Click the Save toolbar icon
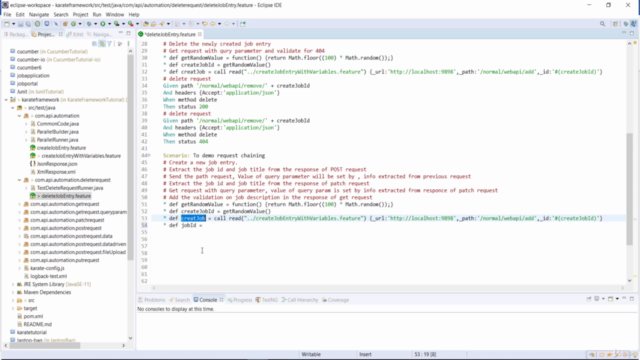 20,24
